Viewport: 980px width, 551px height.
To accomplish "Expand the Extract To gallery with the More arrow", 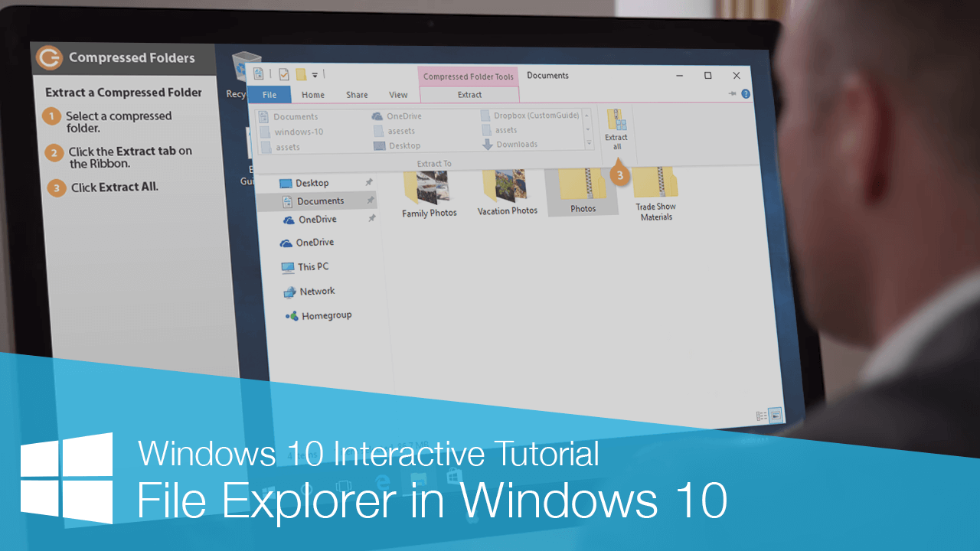I will tap(589, 143).
